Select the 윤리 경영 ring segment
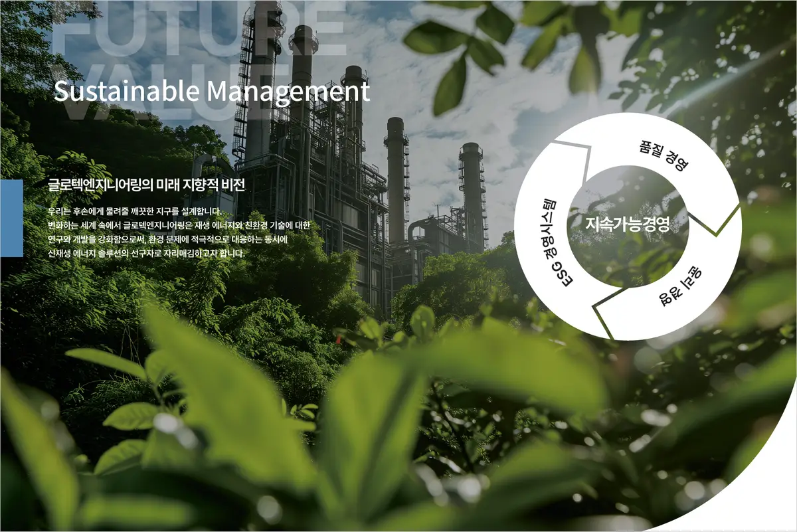 [x=681, y=286]
